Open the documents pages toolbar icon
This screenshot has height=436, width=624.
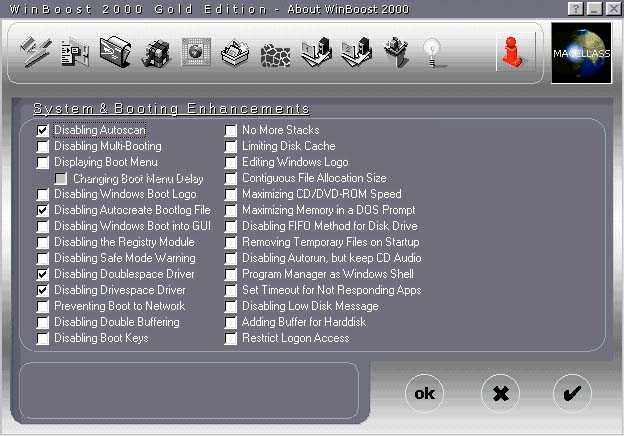point(75,52)
